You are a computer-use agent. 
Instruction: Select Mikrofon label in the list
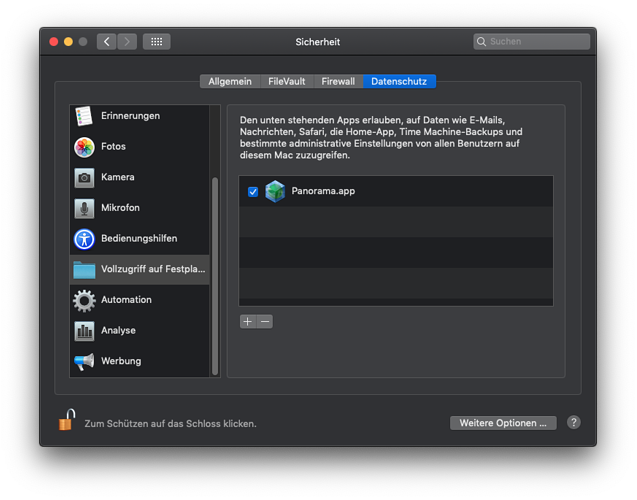120,208
